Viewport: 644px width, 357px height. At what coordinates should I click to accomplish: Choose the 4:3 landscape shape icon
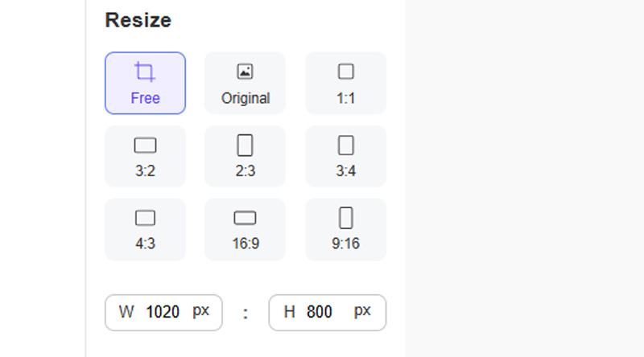point(146,218)
